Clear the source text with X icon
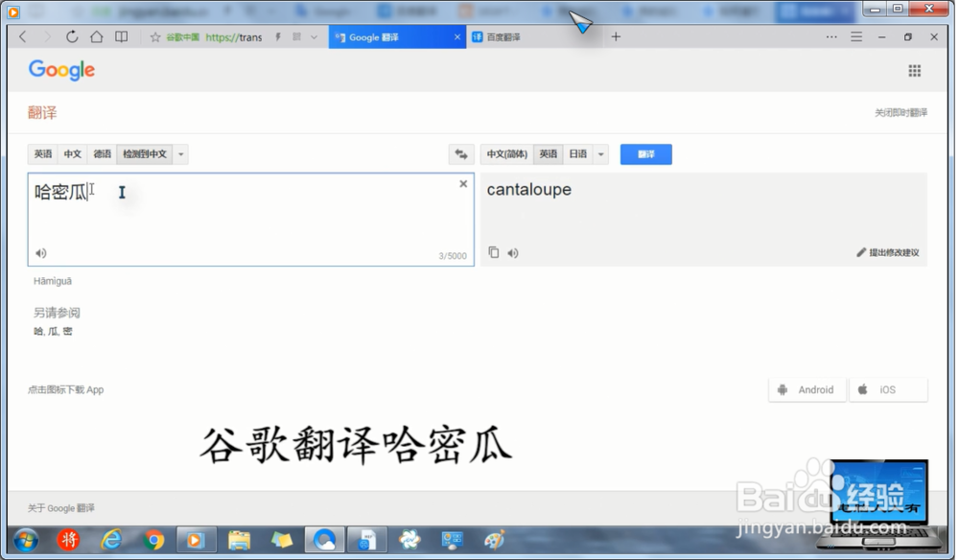The width and height of the screenshot is (959, 560). (463, 183)
